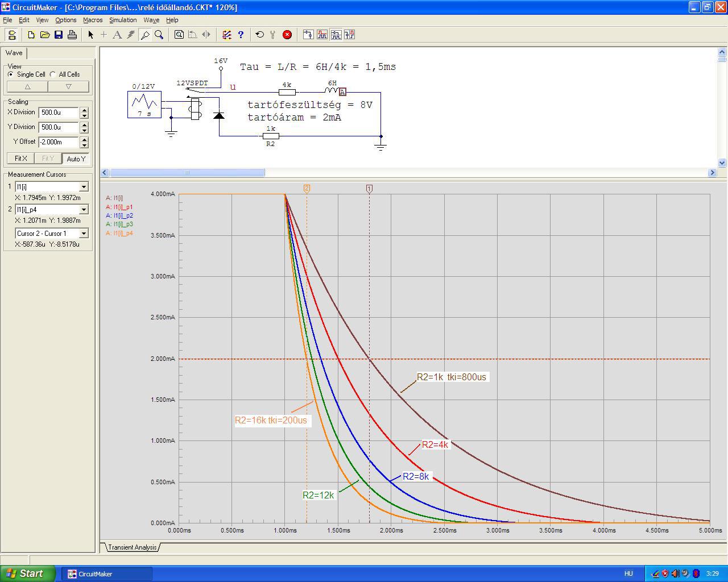The image size is (728, 582).
Task: Click the schematic horizontal scrollbar thumb
Action: pos(187,172)
